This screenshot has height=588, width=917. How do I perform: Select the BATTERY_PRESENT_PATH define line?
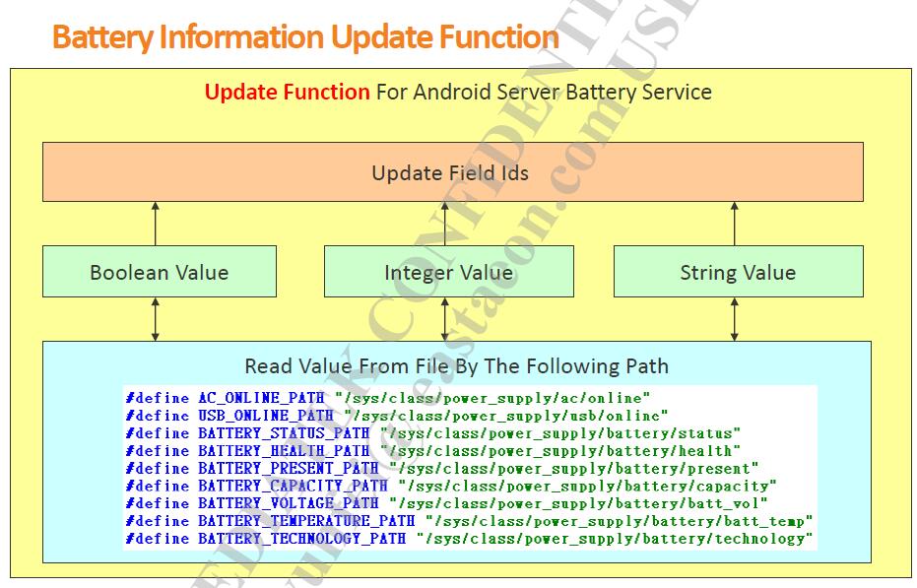(x=442, y=469)
